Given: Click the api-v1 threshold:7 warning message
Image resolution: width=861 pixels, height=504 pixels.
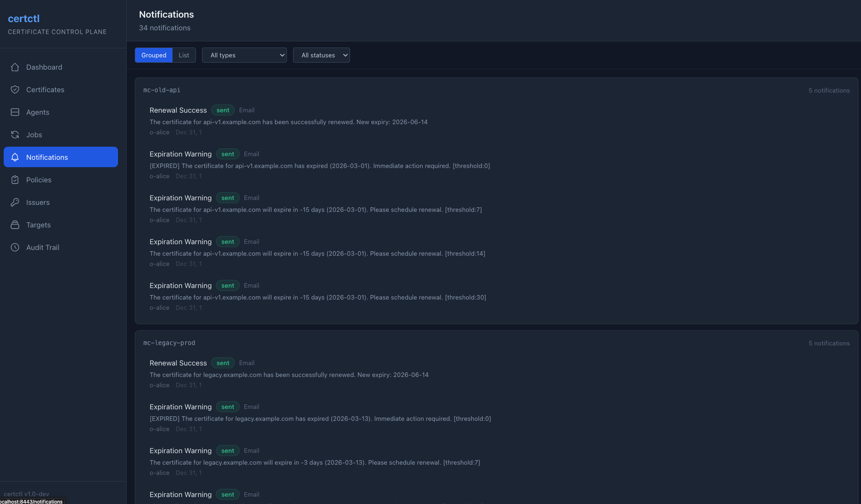Looking at the screenshot, I should pos(316,210).
